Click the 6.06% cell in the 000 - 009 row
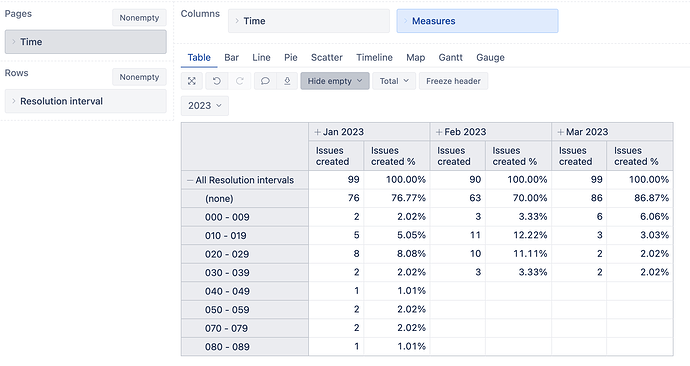Screen dimensions: 690x366 640,216
